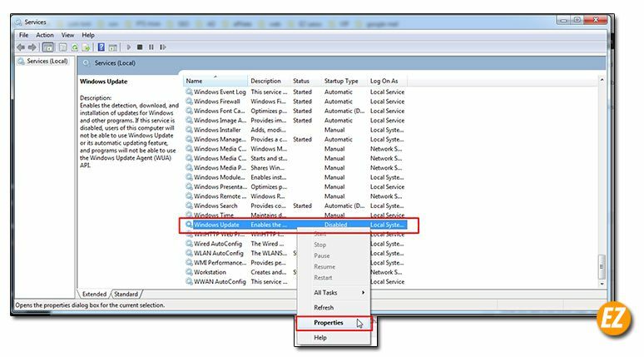
Task: Click the scroll-up arrow of services list
Action: coord(602,80)
